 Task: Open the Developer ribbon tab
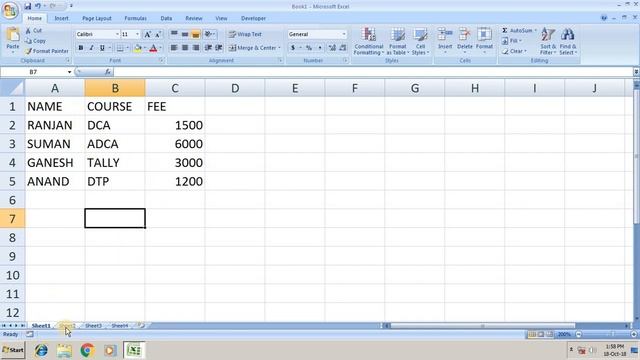coord(253,18)
